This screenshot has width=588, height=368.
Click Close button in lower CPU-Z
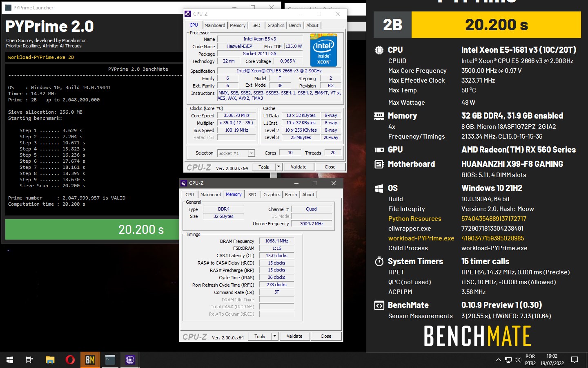[326, 336]
